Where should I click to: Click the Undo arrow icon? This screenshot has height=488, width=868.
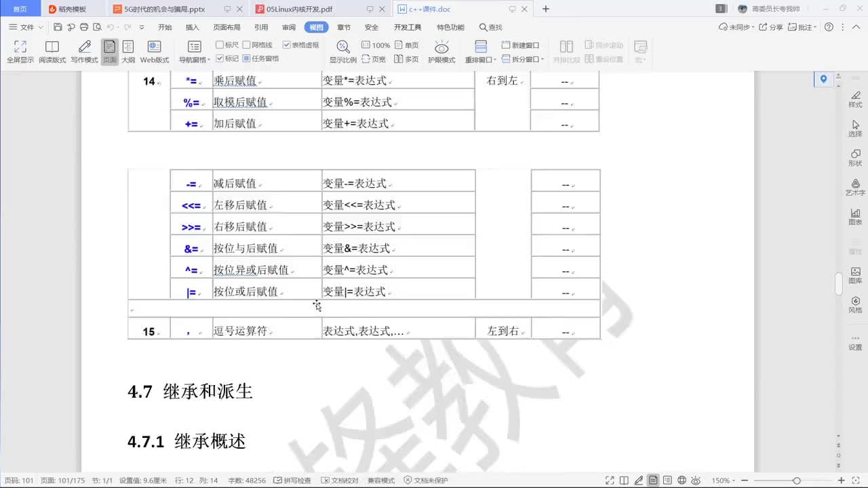point(110,27)
